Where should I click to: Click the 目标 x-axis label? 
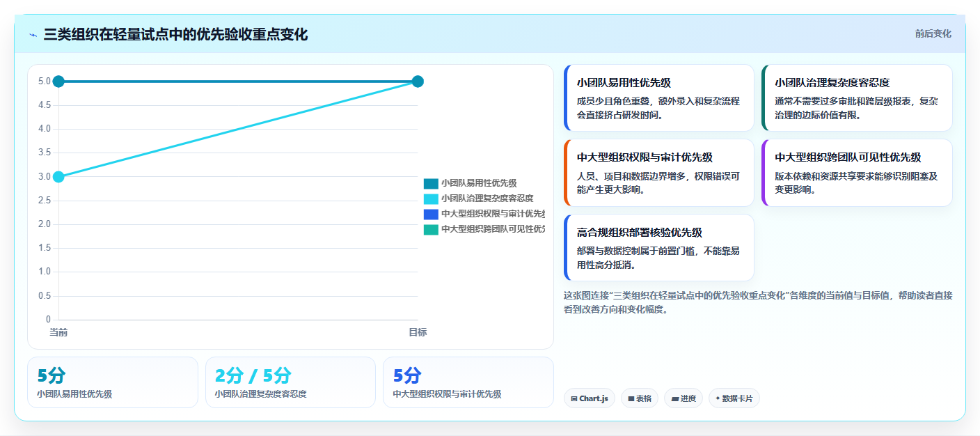(418, 332)
